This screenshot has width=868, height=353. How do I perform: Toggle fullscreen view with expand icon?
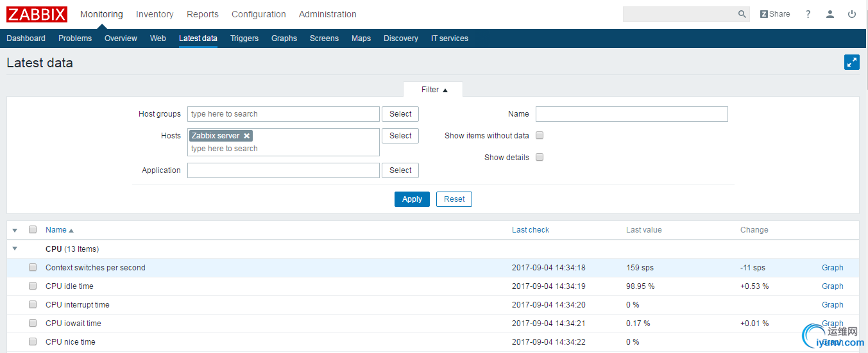pyautogui.click(x=852, y=62)
